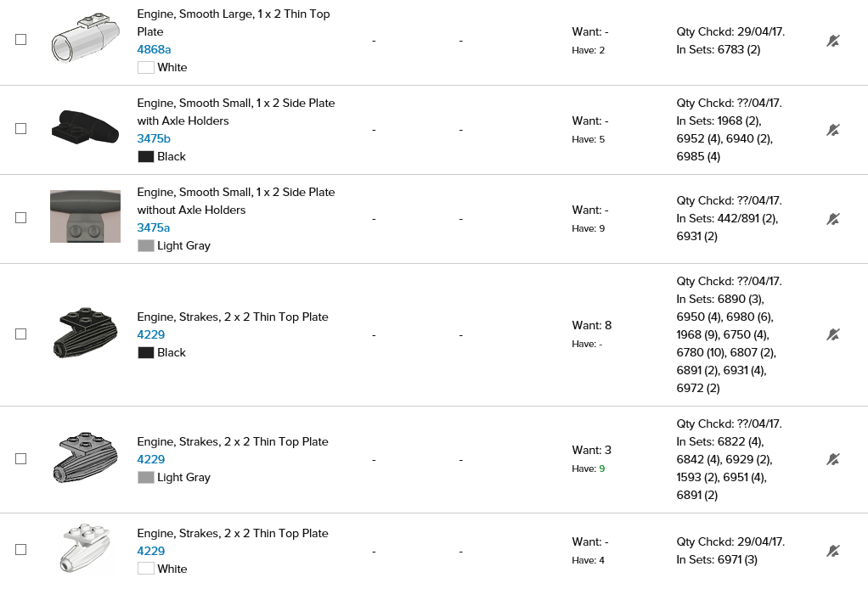Check the Light Gray 4229 Strakes row box
The height and width of the screenshot is (589, 868).
point(21,459)
